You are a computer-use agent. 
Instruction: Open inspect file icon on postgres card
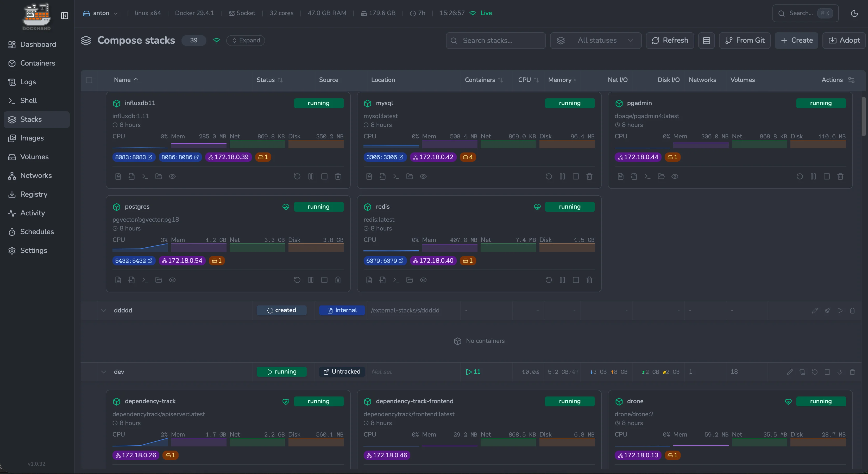tap(131, 280)
